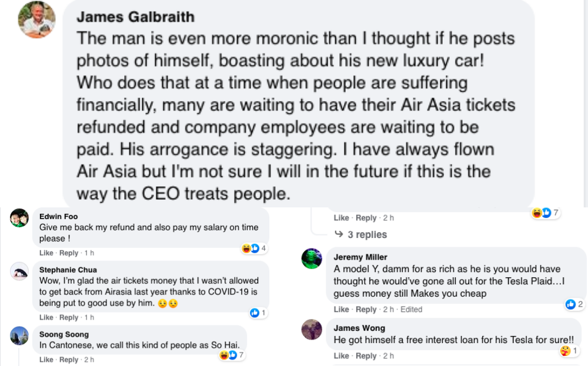Viewport: 588px width, 366px height.
Task: Like James Wong's Tesla loan comment
Action: pyautogui.click(x=341, y=356)
